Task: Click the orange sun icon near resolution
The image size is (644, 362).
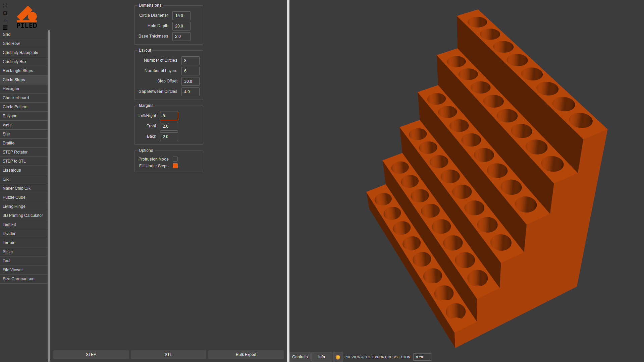Action: 338,357
